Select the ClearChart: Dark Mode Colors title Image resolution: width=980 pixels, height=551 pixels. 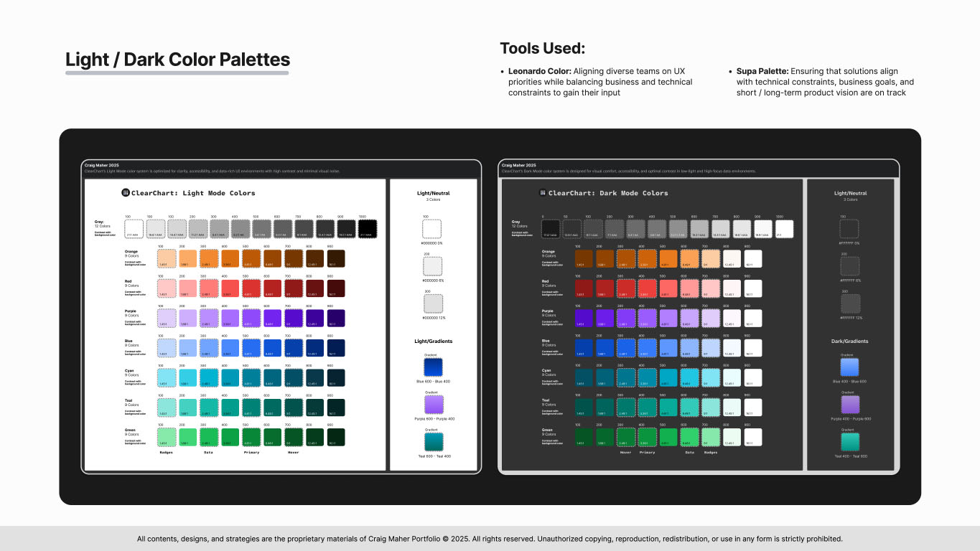(x=609, y=192)
